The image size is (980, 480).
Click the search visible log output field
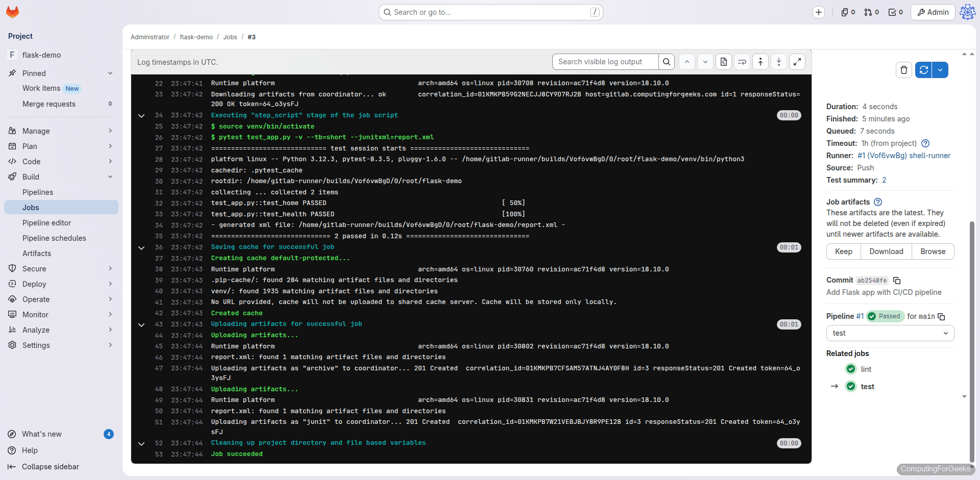tap(605, 62)
